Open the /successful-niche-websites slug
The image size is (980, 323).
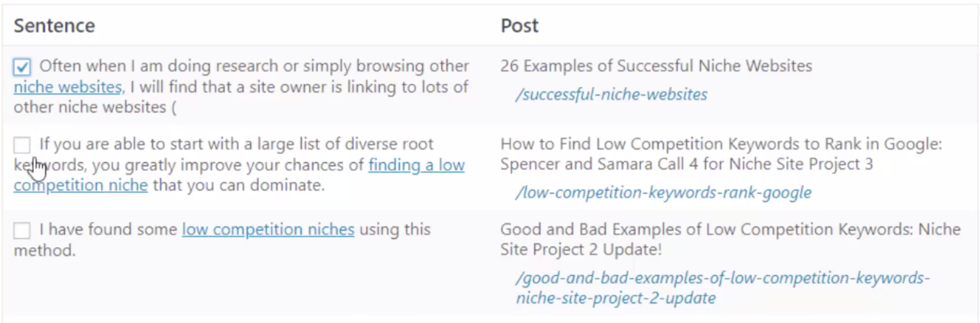click(x=611, y=95)
